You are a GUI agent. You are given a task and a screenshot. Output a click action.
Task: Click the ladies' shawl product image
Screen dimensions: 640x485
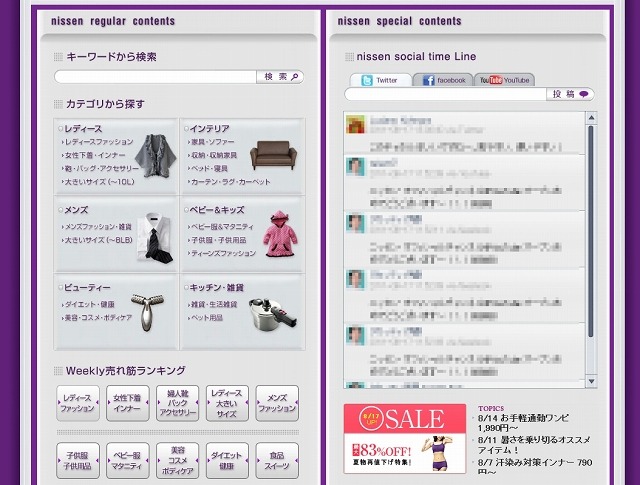[156, 156]
